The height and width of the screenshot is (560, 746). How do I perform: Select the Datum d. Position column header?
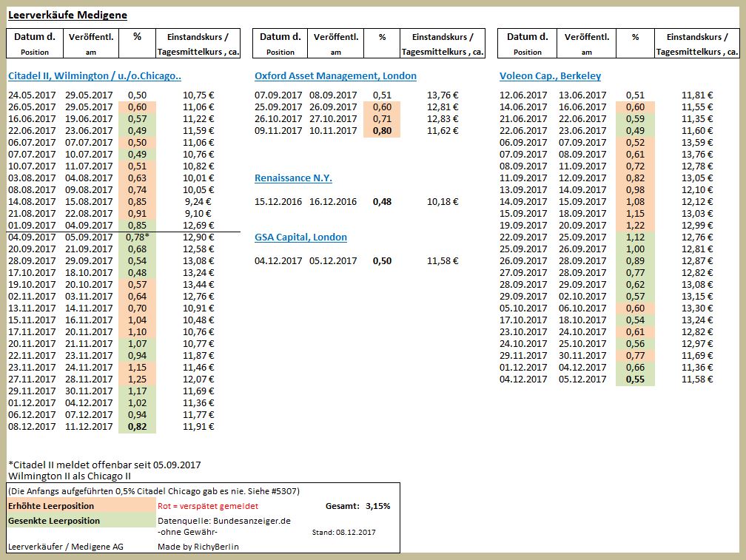click(34, 42)
